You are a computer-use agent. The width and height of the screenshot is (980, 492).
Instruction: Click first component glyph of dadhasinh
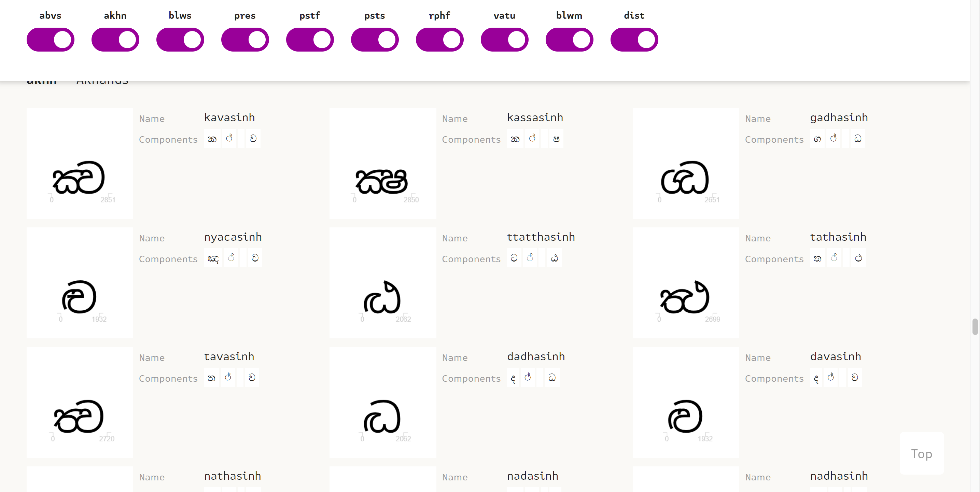pyautogui.click(x=513, y=378)
